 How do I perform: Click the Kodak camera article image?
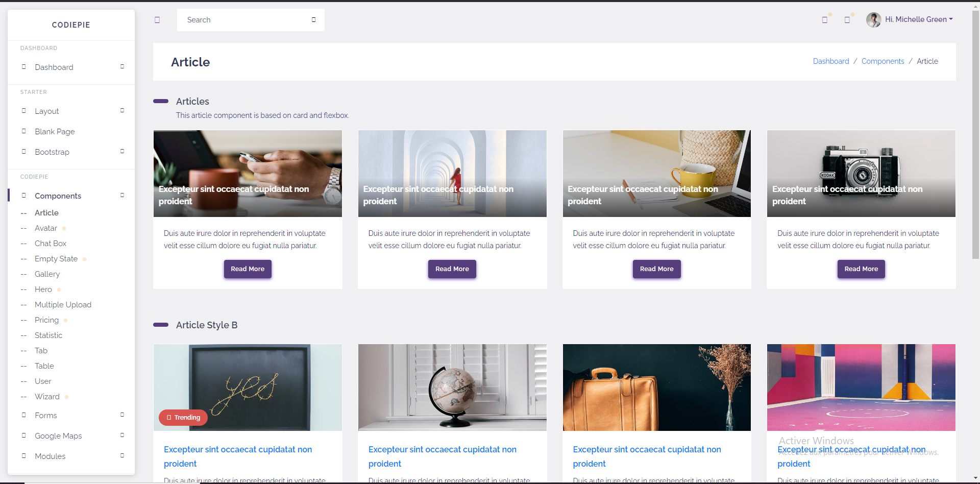click(861, 174)
